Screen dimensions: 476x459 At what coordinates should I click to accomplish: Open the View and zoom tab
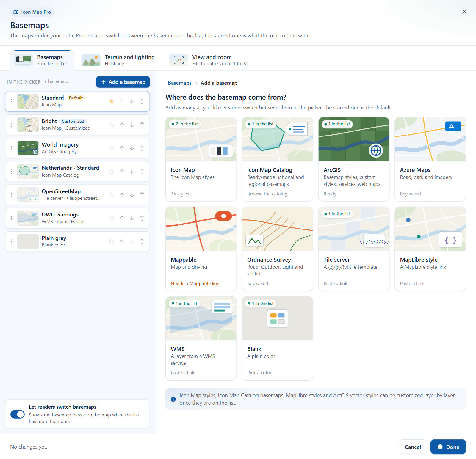(208, 60)
